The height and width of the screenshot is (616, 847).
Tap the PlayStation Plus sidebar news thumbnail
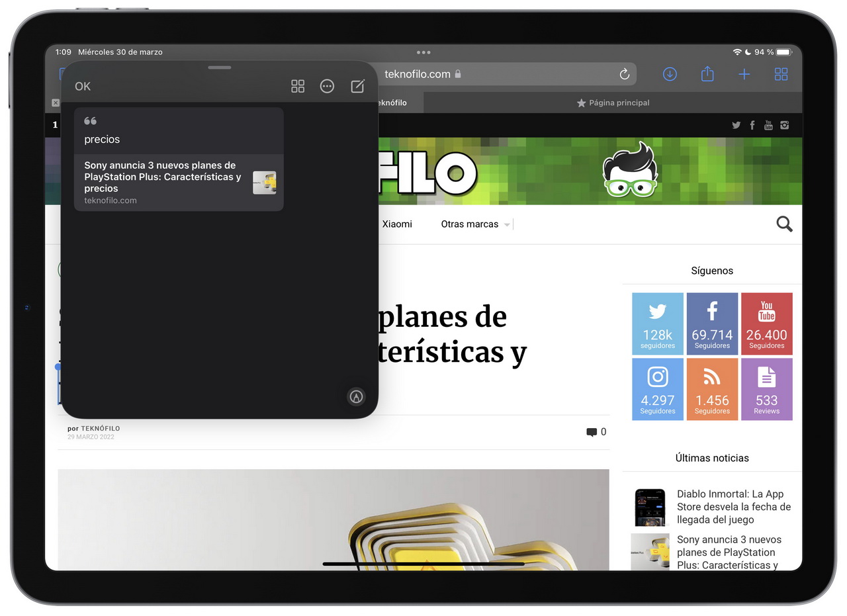[x=650, y=552]
